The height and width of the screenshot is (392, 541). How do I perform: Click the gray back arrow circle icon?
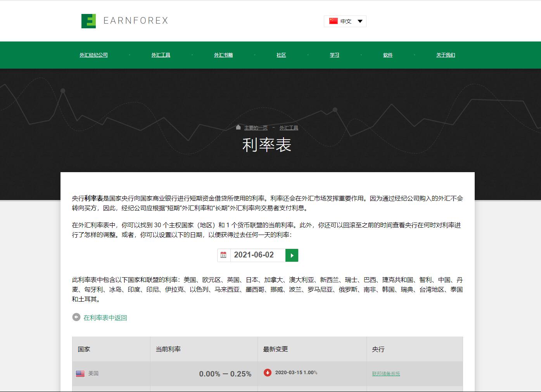(76, 317)
